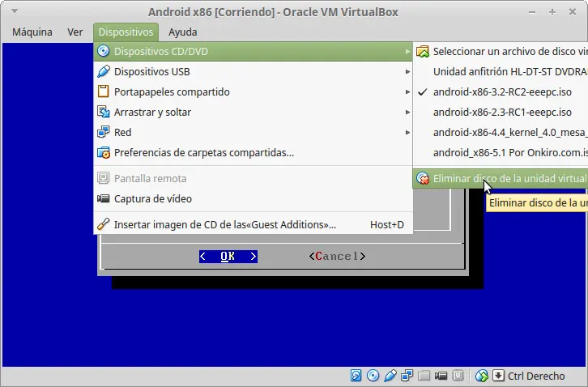Open the Máquina menu
This screenshot has height=387, width=588.
32,32
